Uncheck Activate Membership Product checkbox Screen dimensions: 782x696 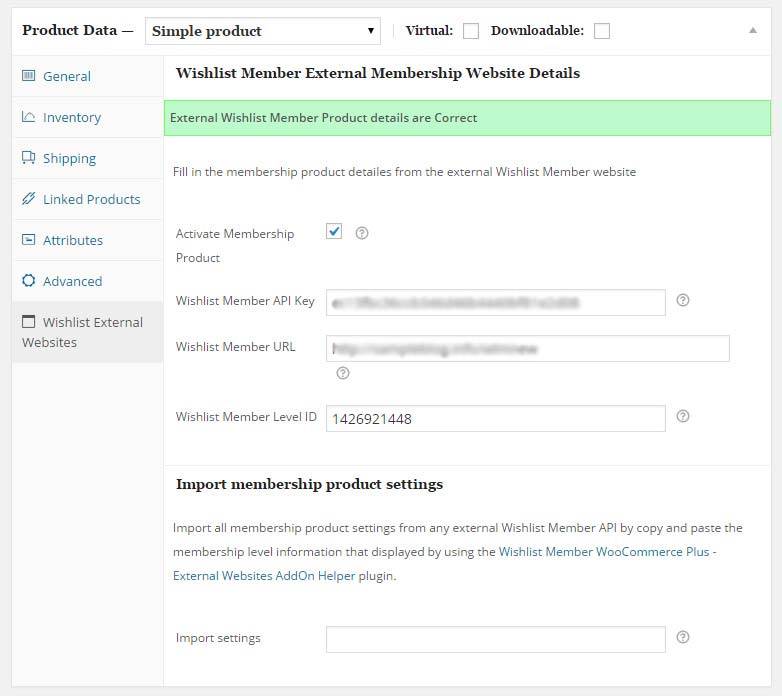334,231
